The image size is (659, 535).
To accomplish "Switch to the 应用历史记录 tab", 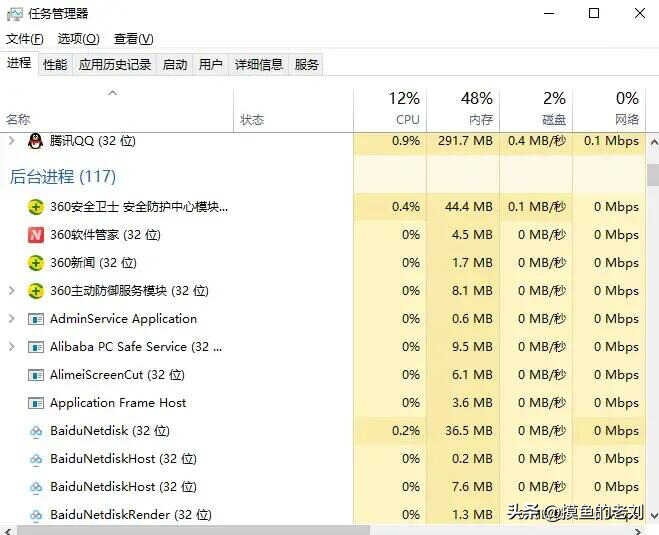I will pos(115,65).
